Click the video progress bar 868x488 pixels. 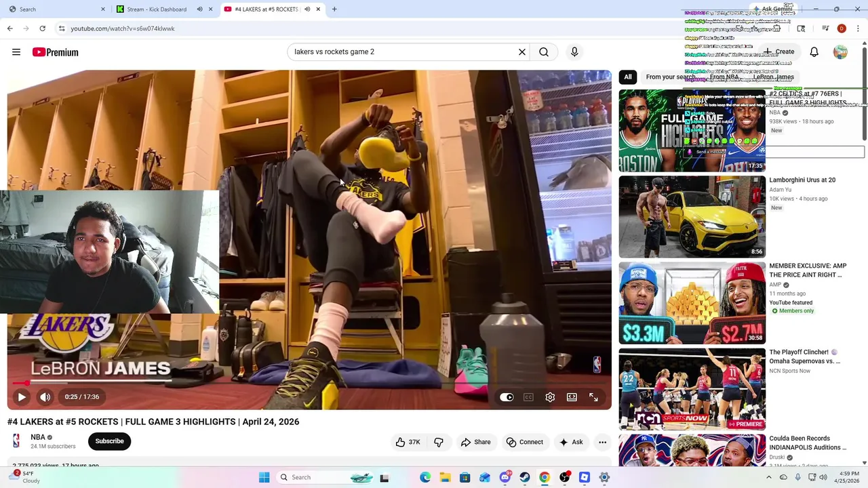pyautogui.click(x=309, y=384)
